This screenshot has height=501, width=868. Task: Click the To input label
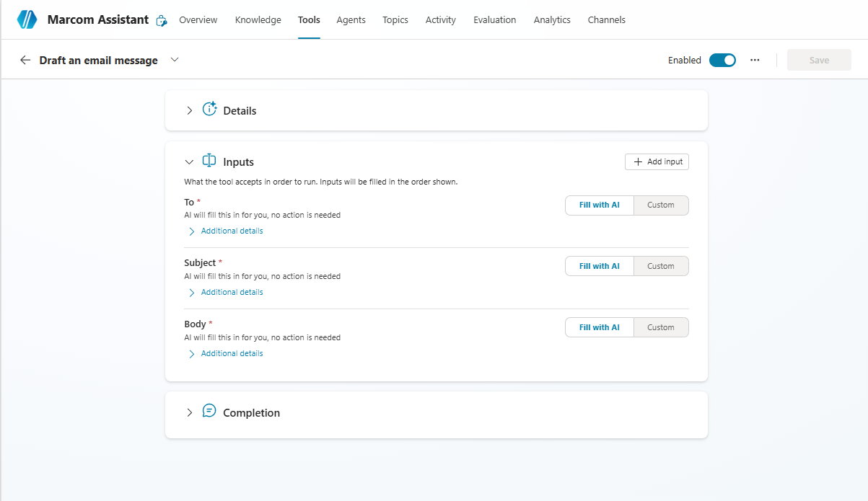[x=189, y=202]
